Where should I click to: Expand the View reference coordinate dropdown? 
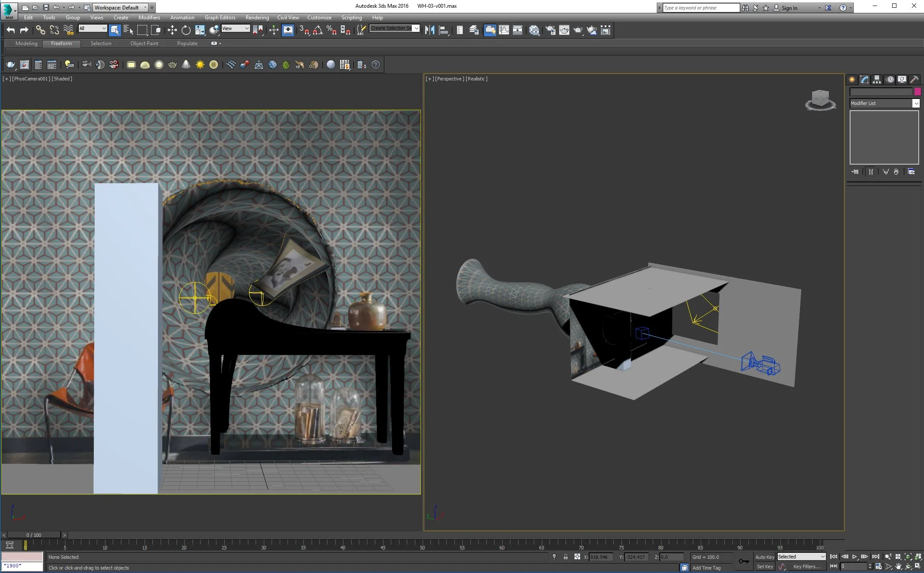(x=235, y=28)
